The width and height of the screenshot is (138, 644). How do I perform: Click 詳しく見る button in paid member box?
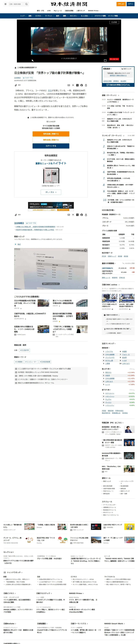tap(51, 192)
